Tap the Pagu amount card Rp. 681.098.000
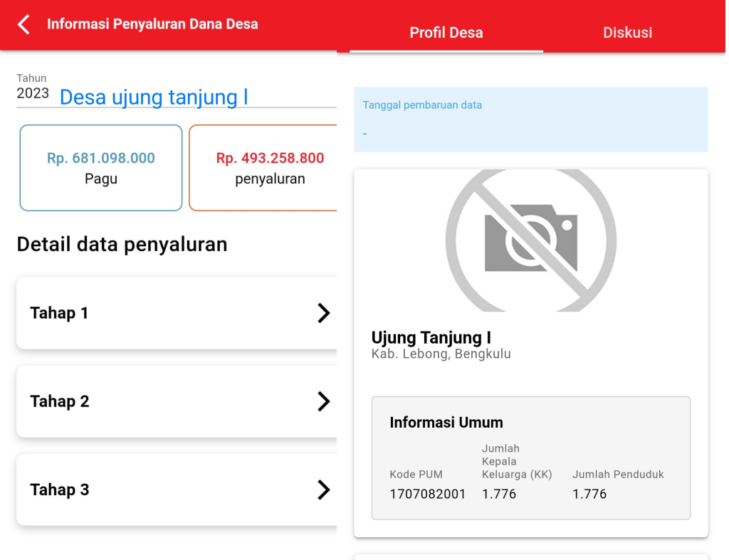 pos(101,168)
